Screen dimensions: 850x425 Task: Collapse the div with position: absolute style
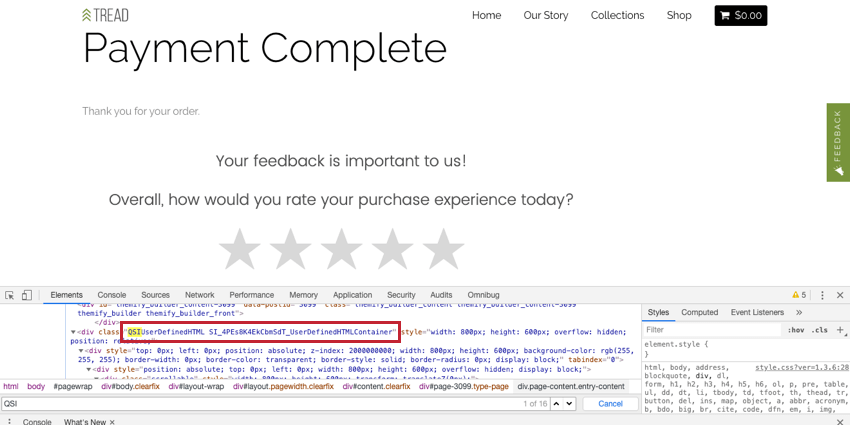pyautogui.click(x=89, y=369)
